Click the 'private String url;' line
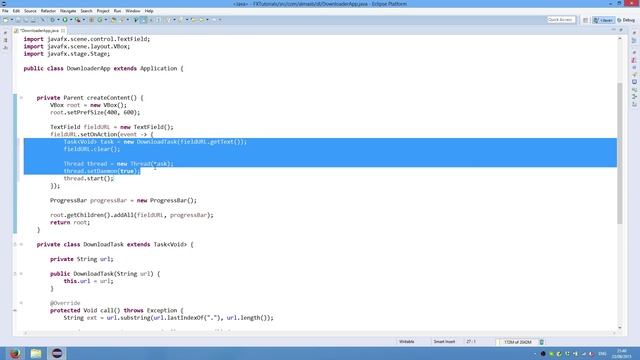 (82, 259)
